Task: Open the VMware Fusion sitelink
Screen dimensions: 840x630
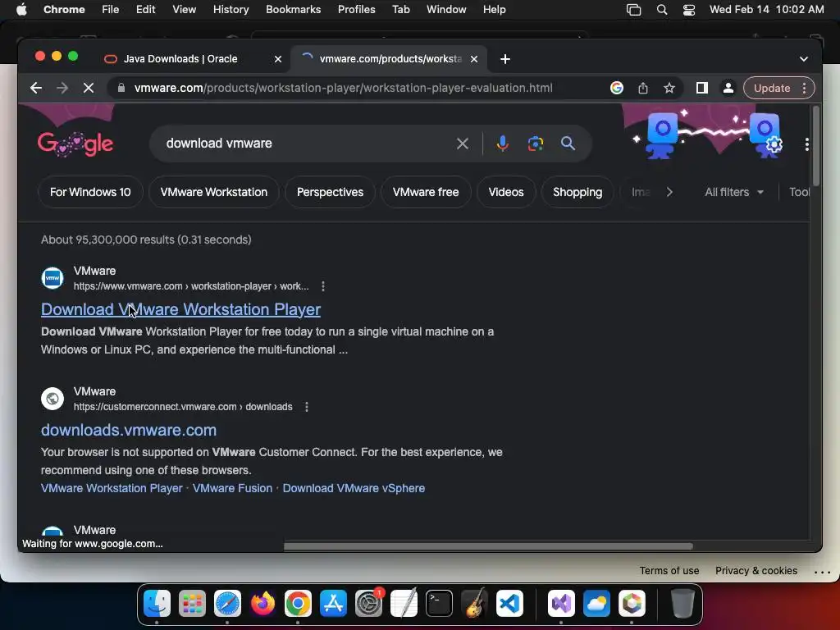Action: (232, 488)
